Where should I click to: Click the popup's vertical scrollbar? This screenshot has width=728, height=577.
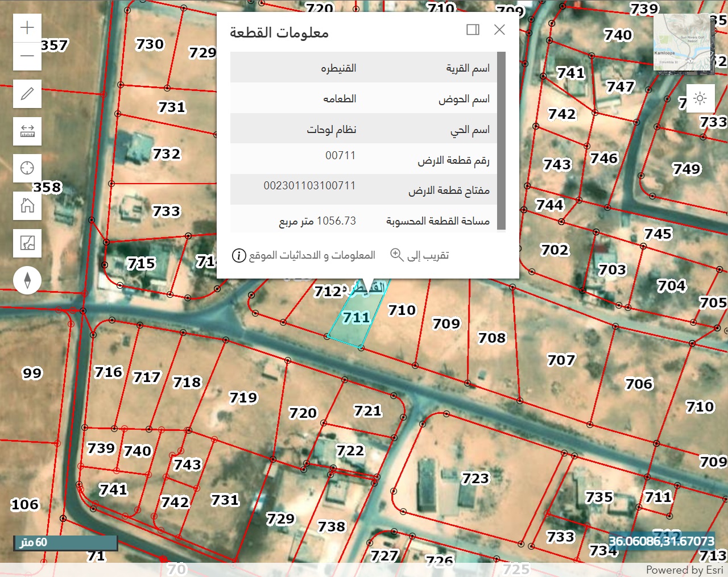tap(501, 141)
